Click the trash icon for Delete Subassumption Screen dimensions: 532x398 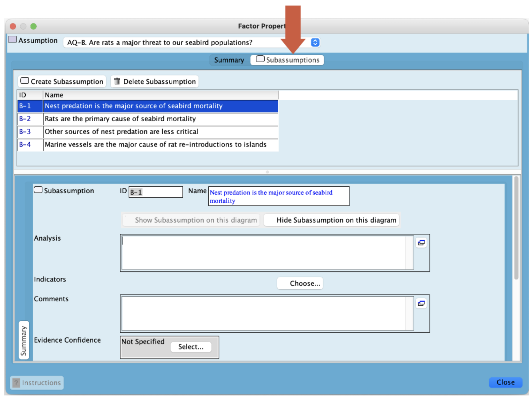117,81
